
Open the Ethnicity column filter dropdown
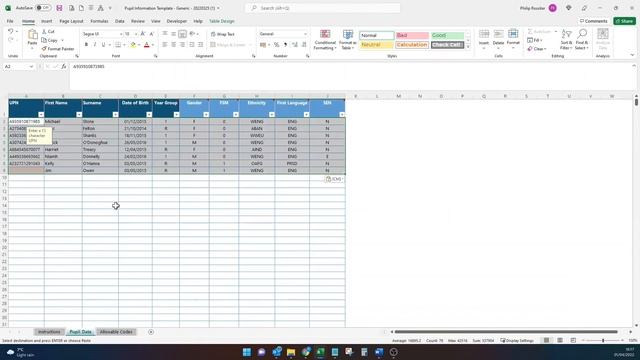[x=271, y=115]
